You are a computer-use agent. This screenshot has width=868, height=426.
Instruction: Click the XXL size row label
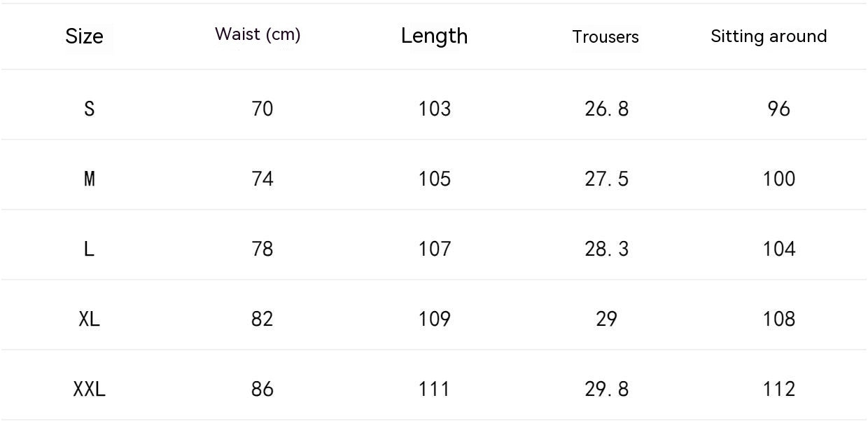(x=89, y=390)
